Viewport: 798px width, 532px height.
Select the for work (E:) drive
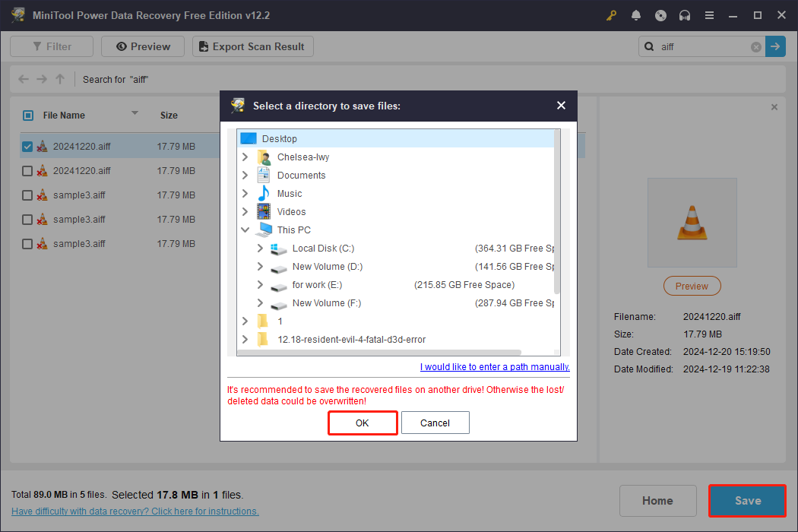point(317,285)
